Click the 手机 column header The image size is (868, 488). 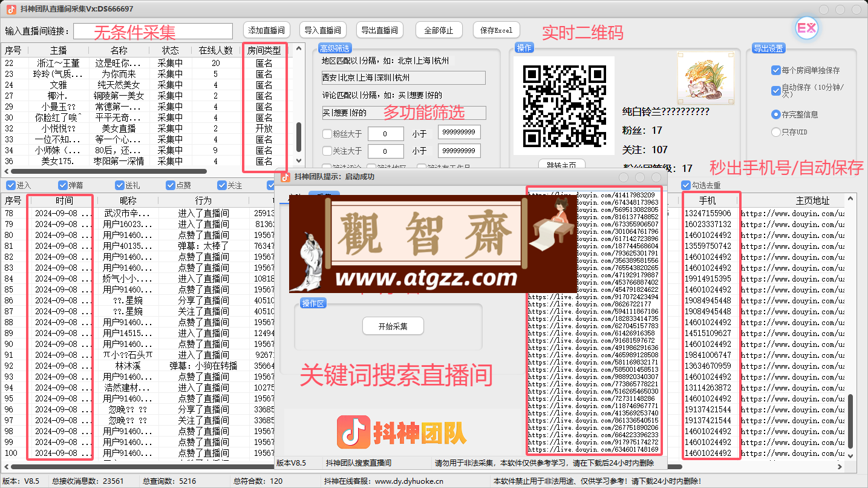click(708, 200)
